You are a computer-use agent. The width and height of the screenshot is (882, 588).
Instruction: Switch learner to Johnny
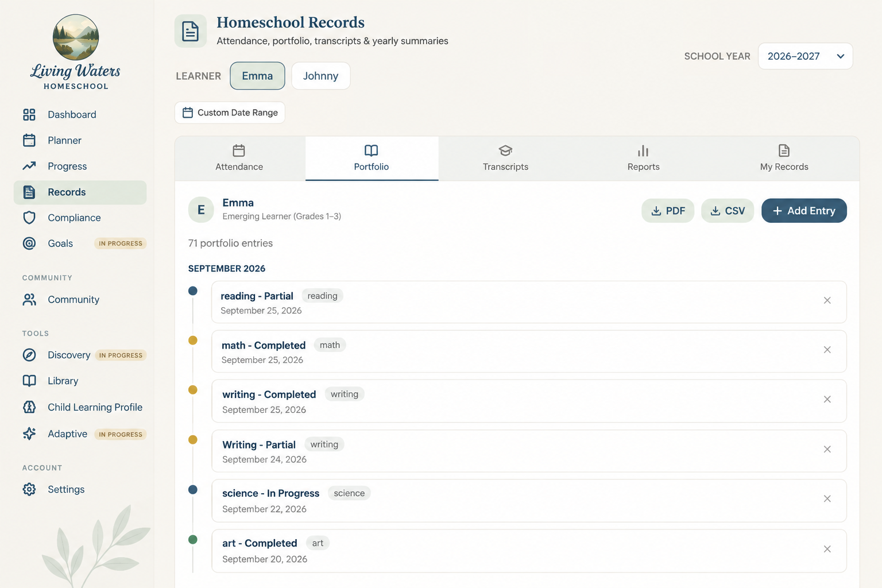tap(320, 76)
